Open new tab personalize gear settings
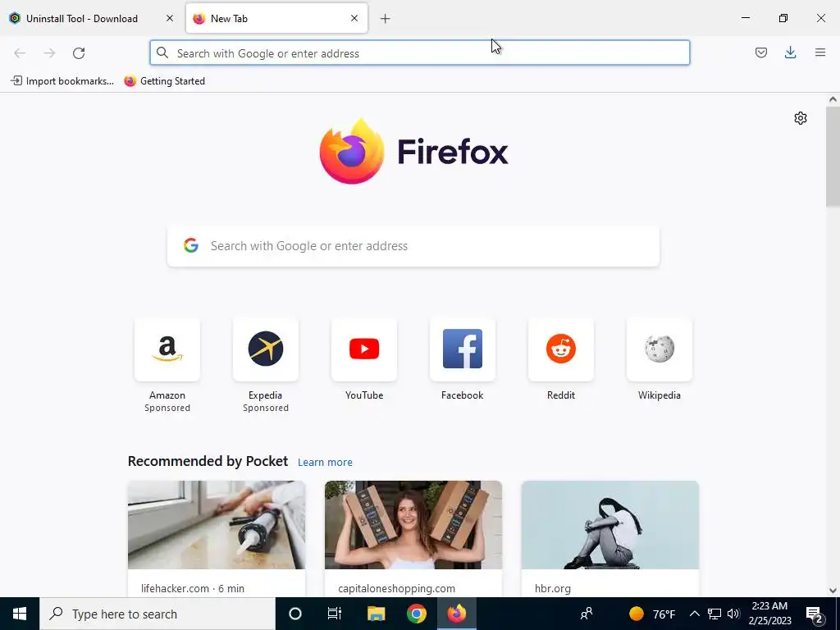The image size is (840, 630). pyautogui.click(x=801, y=118)
